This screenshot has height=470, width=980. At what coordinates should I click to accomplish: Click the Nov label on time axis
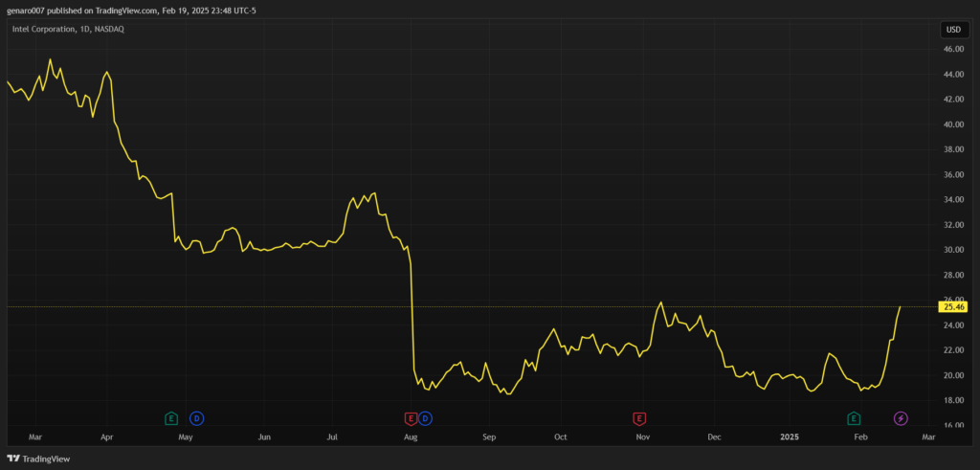(643, 436)
